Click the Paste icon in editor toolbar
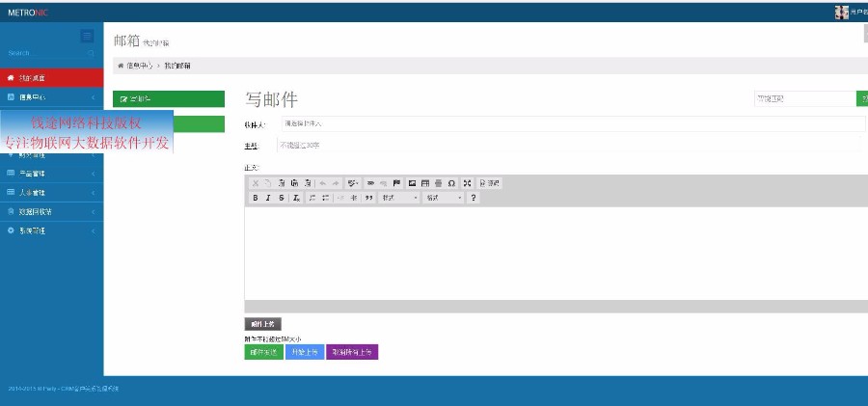The height and width of the screenshot is (406, 868). (x=282, y=183)
